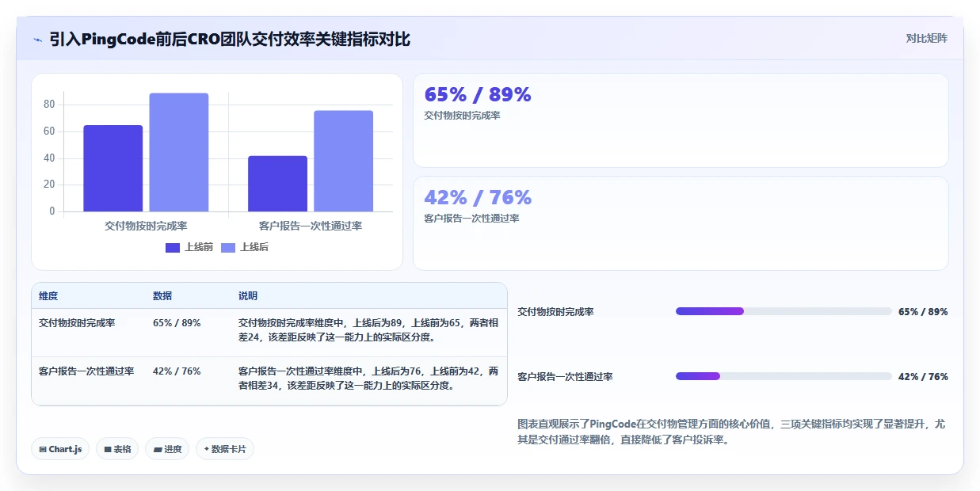Screen dimensions: 980x491
Task: Click table cell 交付物按时完成率 in 维度 column
Action: pyautogui.click(x=77, y=323)
